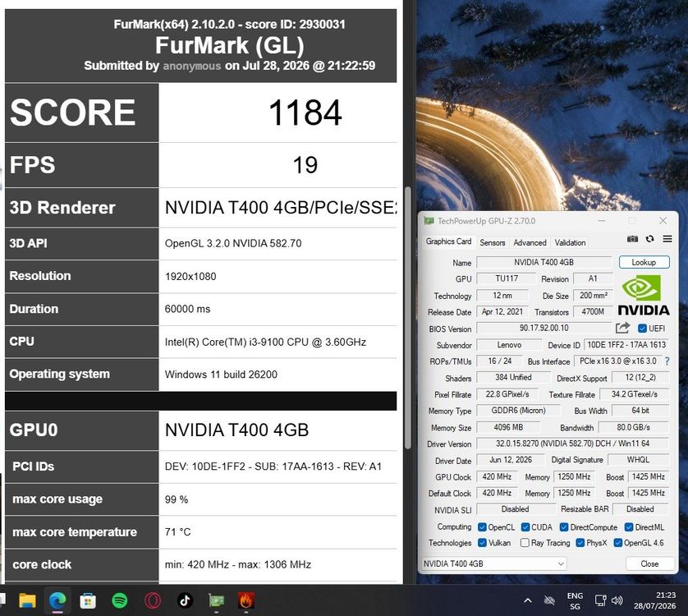Click the Bandwidth 80.0 GB/s field

pyautogui.click(x=634, y=427)
